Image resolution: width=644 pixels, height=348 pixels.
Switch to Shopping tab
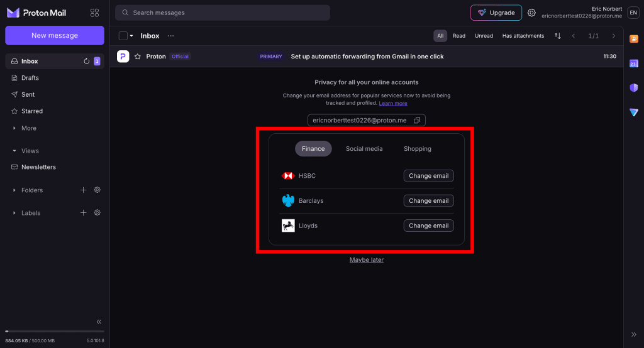(x=418, y=148)
